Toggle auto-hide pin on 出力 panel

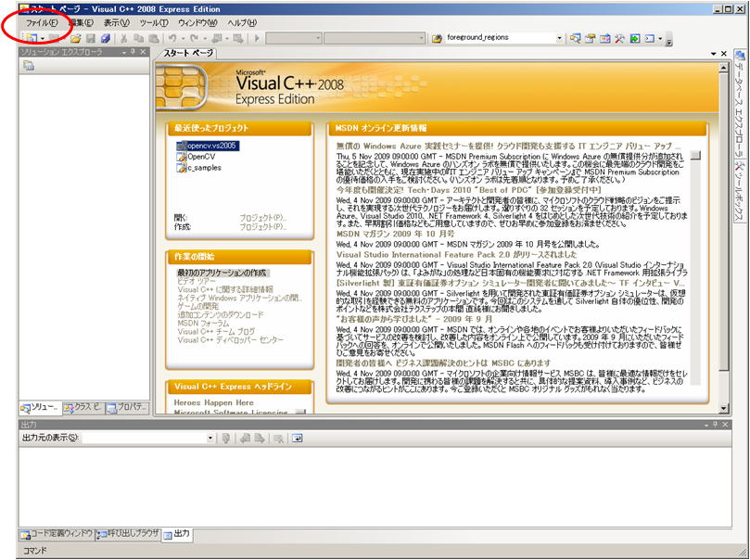click(x=716, y=425)
